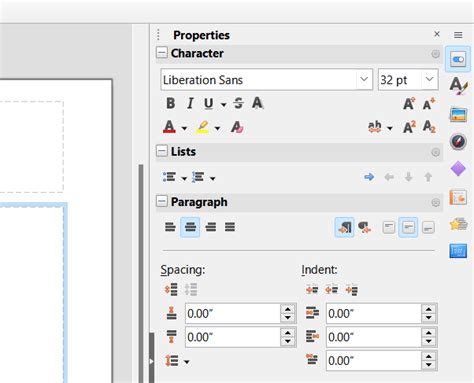Decrease indent icon under Indent
The width and height of the screenshot is (474, 383).
tap(332, 290)
